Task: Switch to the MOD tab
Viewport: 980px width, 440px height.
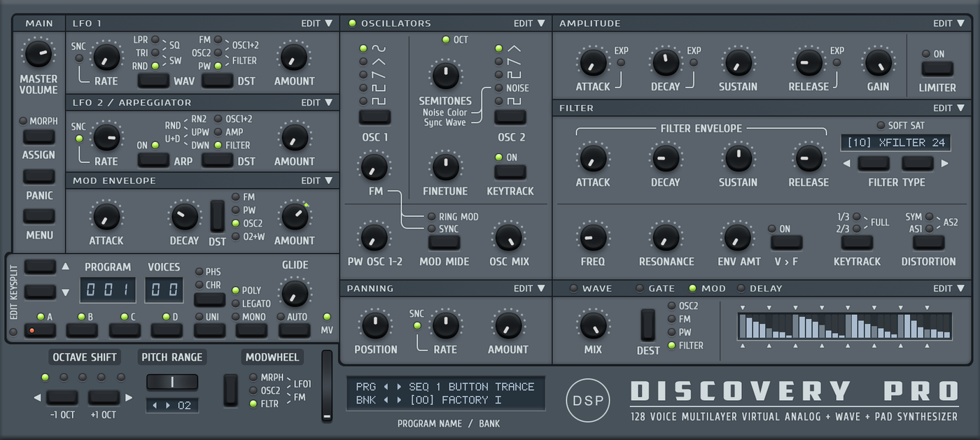Action: point(707,288)
